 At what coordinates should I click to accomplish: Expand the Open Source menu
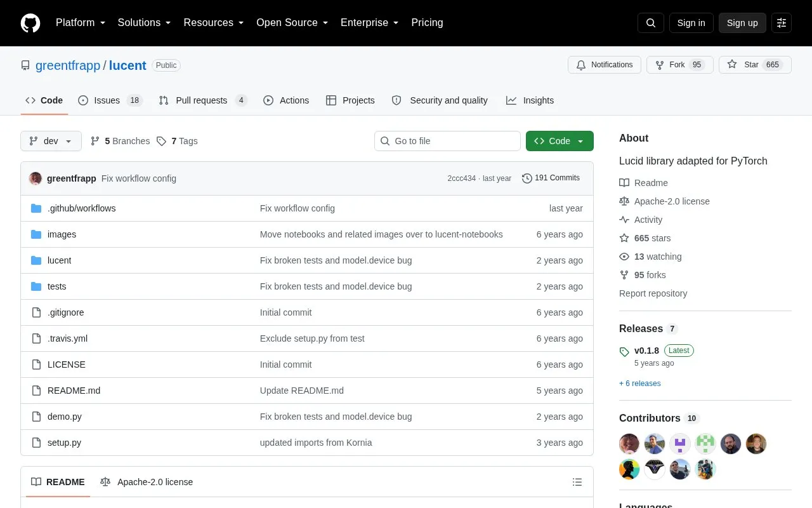[x=292, y=23]
